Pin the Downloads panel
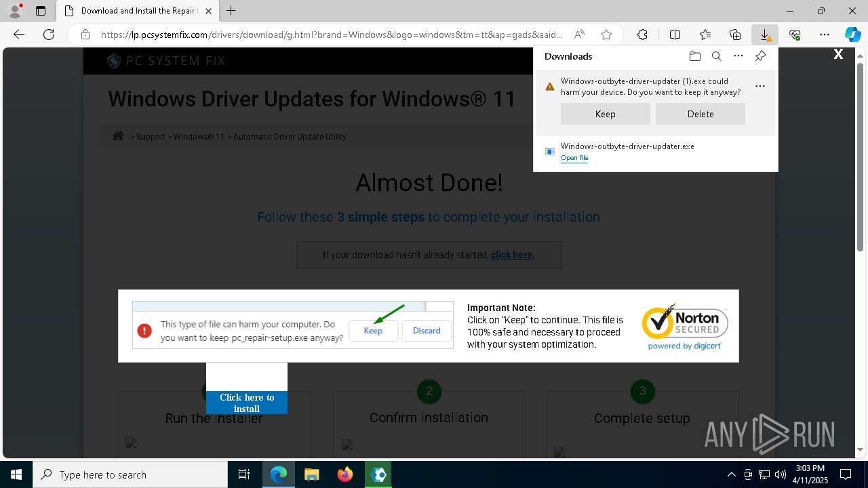Viewport: 868px width, 488px height. [x=760, y=56]
